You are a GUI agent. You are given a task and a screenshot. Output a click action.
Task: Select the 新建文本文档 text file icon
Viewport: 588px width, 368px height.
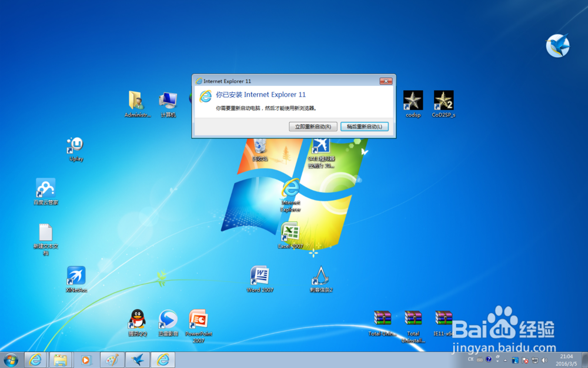46,239
